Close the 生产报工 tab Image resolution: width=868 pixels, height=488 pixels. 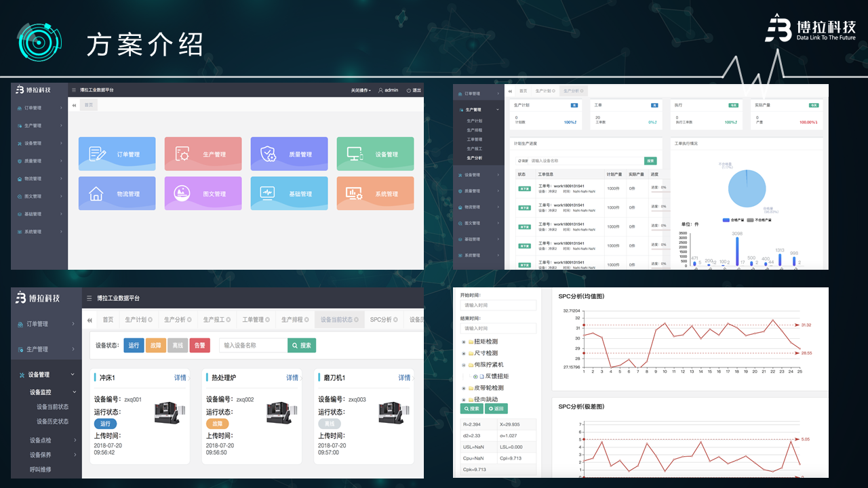[x=230, y=320]
